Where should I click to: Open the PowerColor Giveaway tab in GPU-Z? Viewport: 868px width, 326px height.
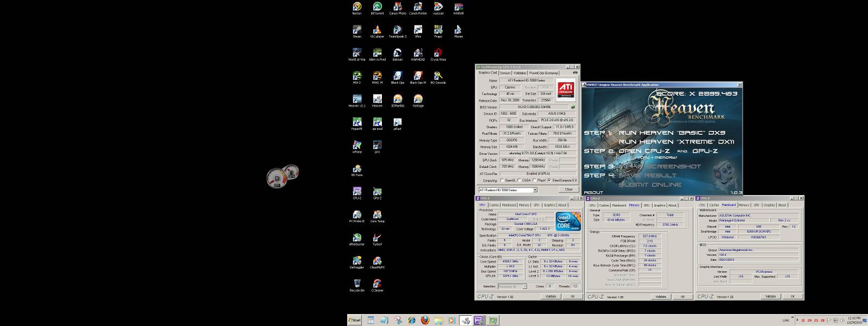point(544,73)
